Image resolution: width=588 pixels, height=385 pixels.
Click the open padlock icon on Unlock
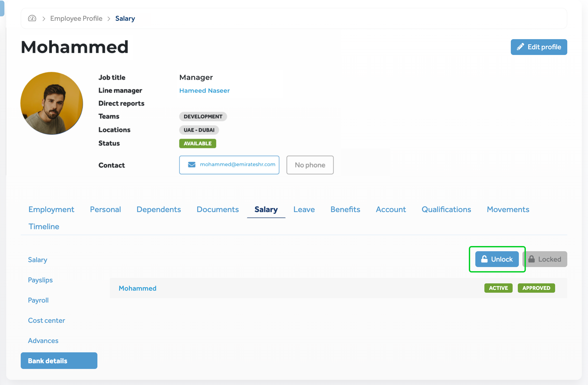[x=484, y=259]
